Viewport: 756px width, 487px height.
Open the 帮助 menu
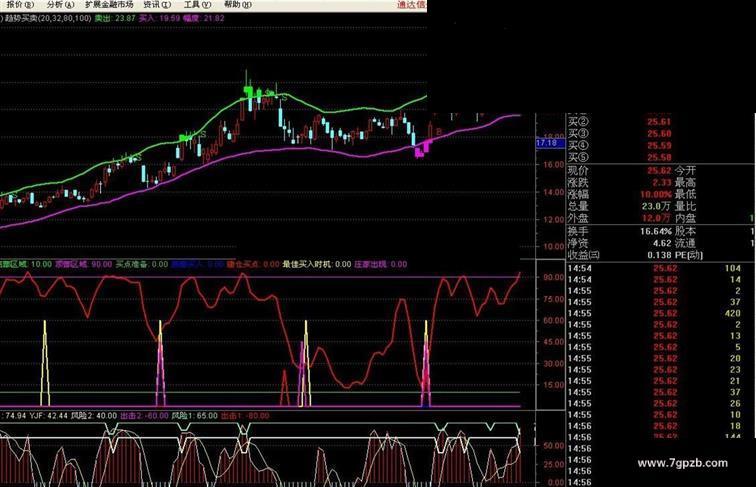click(238, 5)
